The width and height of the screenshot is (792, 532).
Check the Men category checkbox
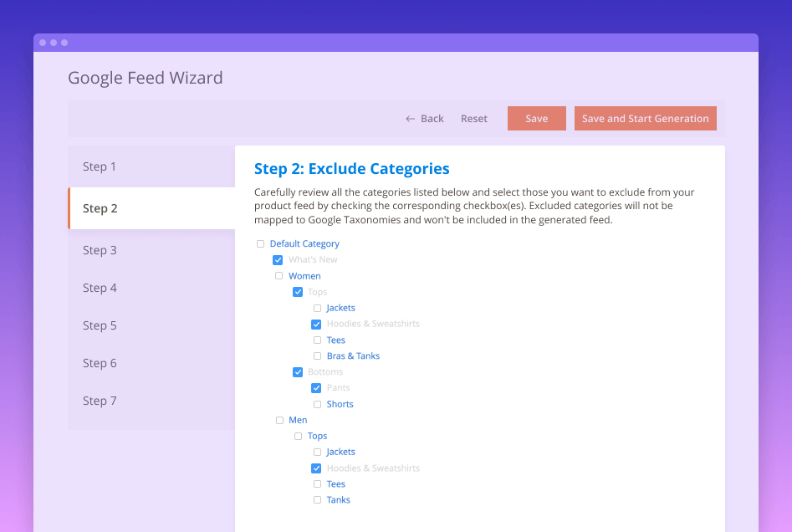(x=279, y=419)
